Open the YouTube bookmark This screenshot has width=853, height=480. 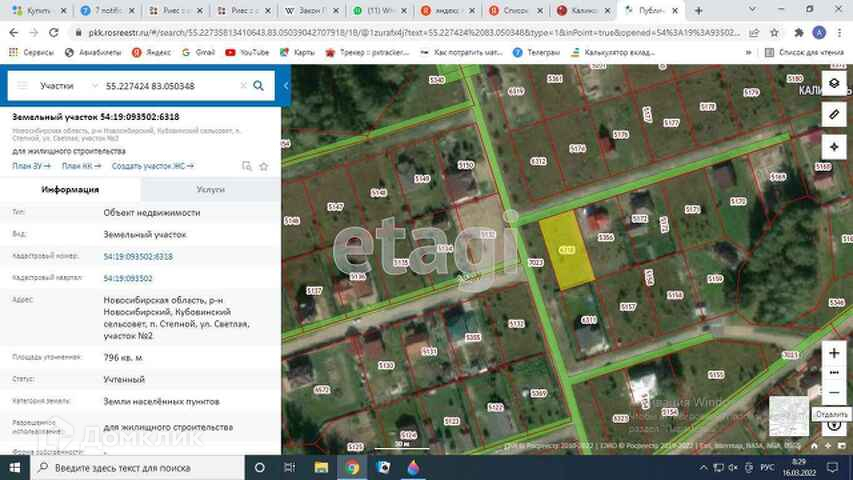247,52
